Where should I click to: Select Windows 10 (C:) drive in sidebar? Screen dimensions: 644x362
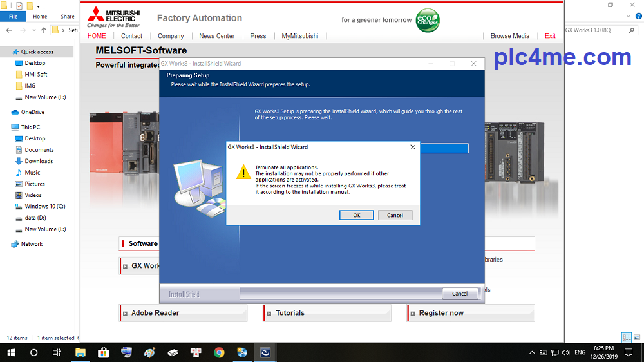tap(44, 206)
